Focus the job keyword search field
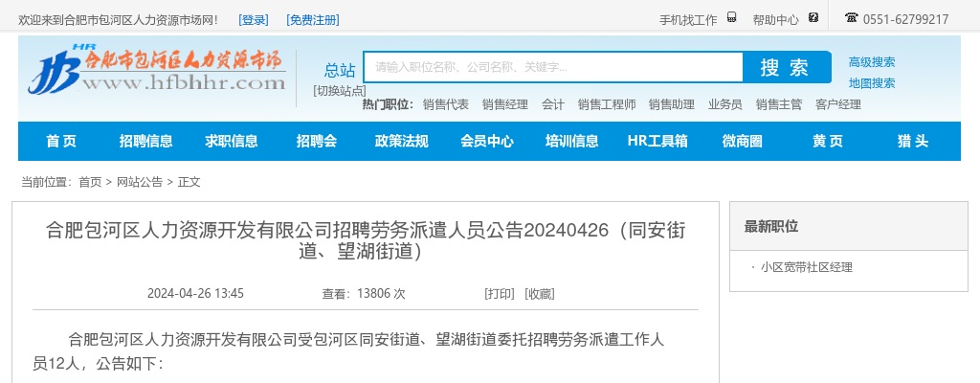The image size is (980, 383). [x=553, y=67]
